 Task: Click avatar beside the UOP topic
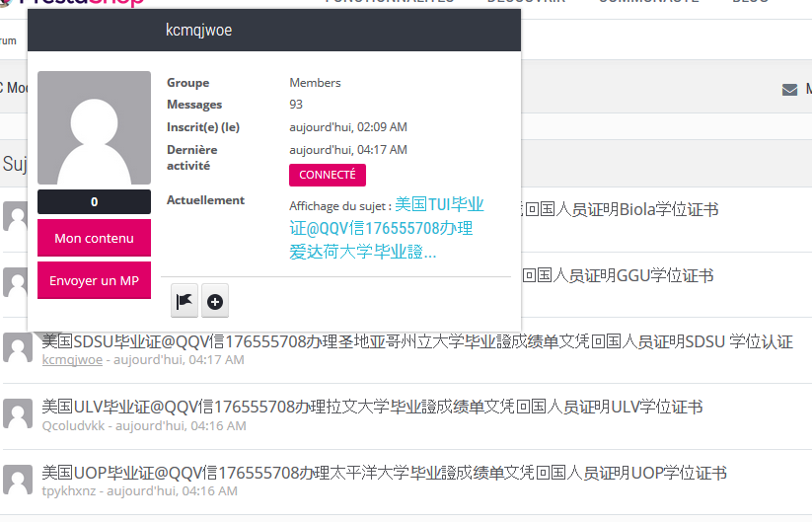[17, 479]
